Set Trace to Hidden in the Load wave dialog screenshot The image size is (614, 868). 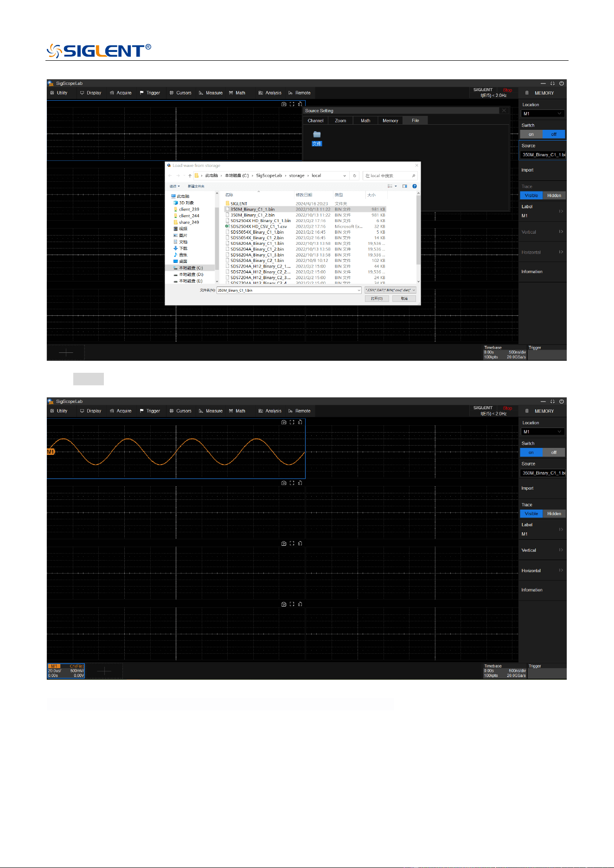(x=554, y=195)
